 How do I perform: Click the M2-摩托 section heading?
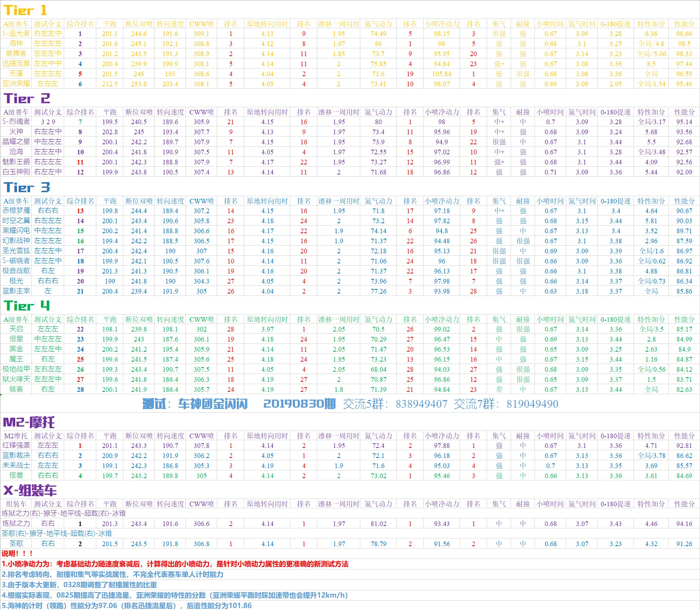pos(29,422)
